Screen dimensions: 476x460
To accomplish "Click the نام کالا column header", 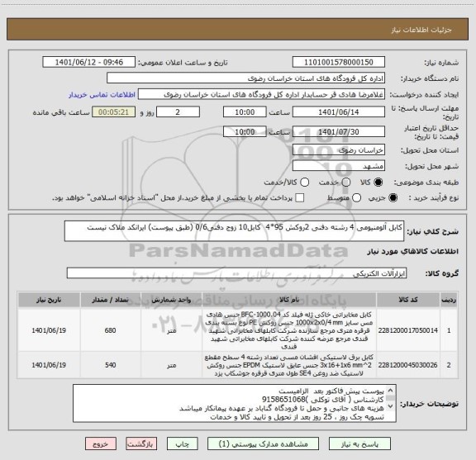I will 289,300.
